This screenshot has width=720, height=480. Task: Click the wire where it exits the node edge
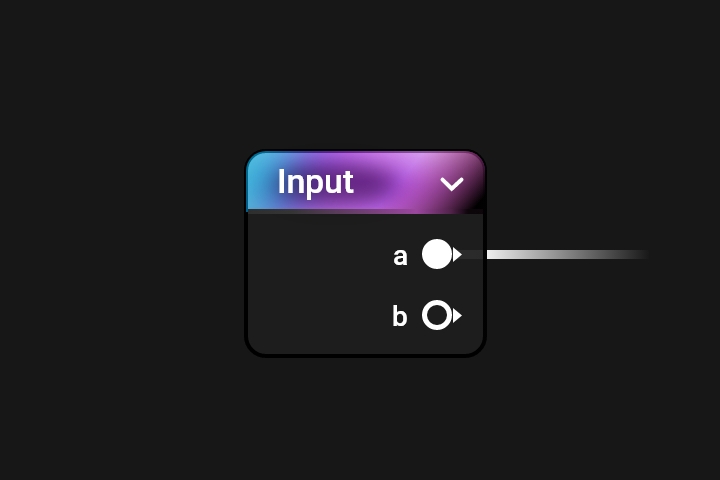tap(489, 254)
